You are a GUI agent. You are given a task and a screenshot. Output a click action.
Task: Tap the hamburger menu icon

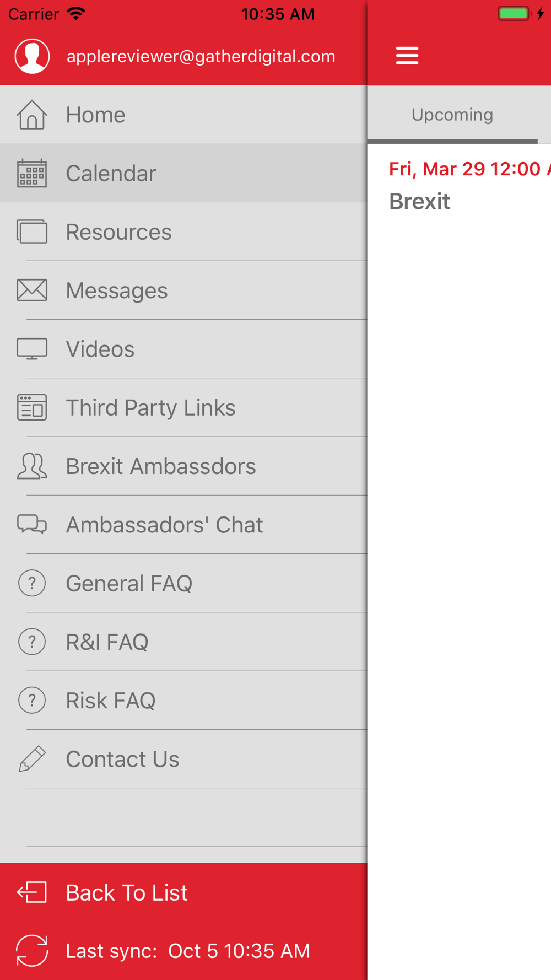pos(407,56)
